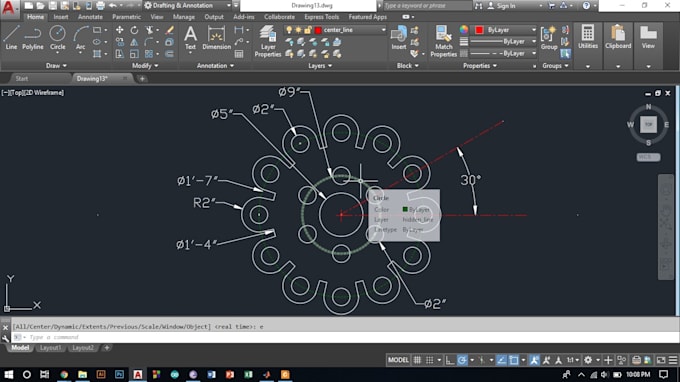
Task: Toggle layer lock icon for center_line
Action: 308,30
